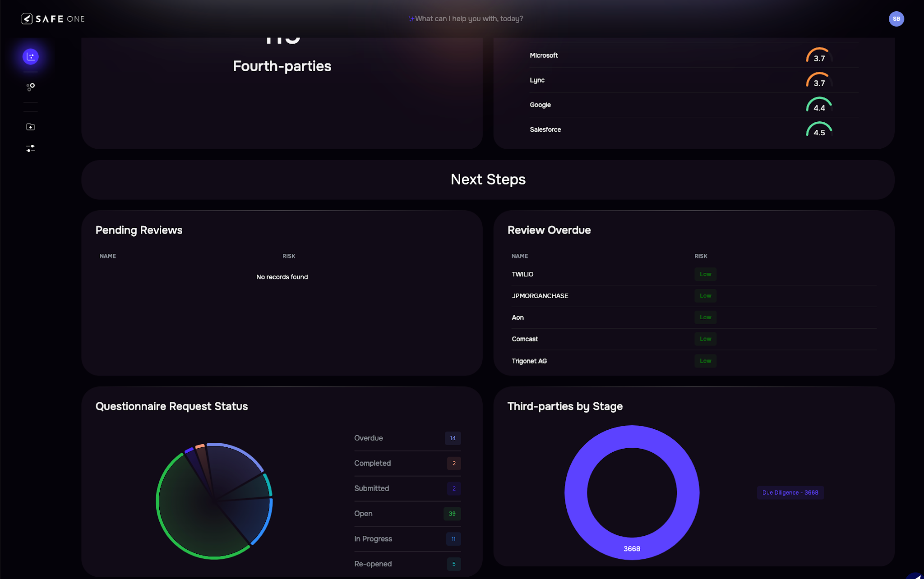The width and height of the screenshot is (924, 579).
Task: Click the Overdue count badge 14
Action: (x=453, y=438)
